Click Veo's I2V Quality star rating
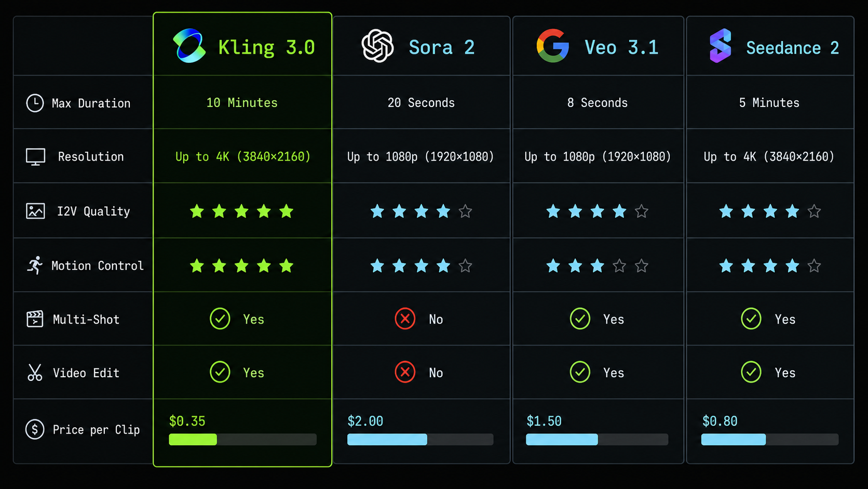 coord(597,211)
